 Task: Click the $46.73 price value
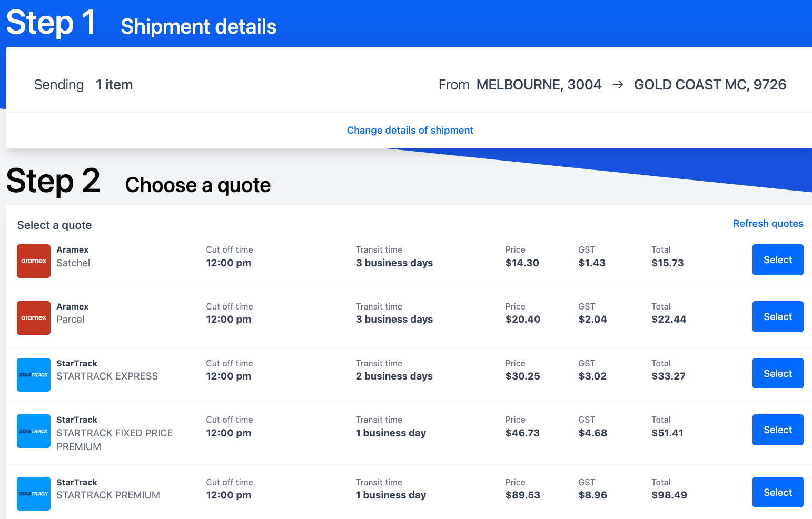pyautogui.click(x=523, y=433)
